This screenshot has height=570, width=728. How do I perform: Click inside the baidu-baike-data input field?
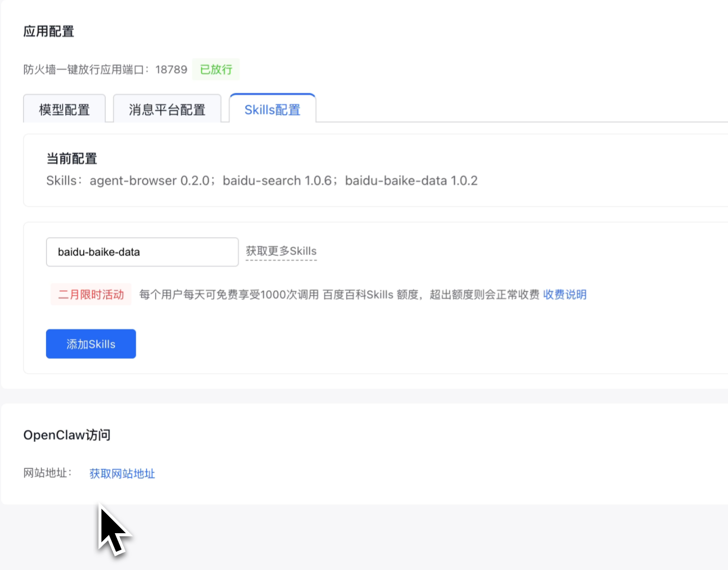pyautogui.click(x=142, y=252)
